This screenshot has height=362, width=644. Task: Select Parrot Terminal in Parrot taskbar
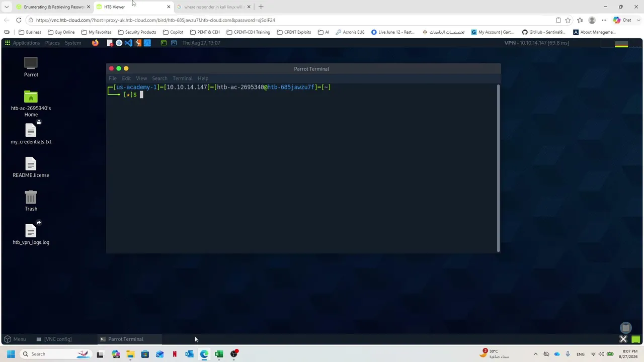pos(129,339)
